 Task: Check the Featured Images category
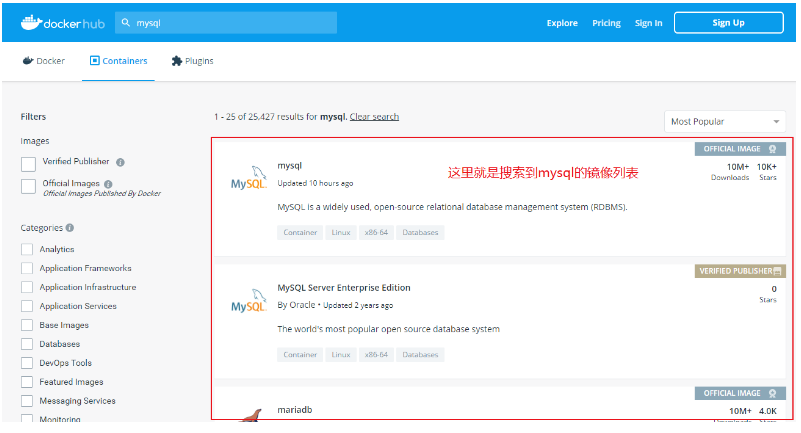click(27, 381)
